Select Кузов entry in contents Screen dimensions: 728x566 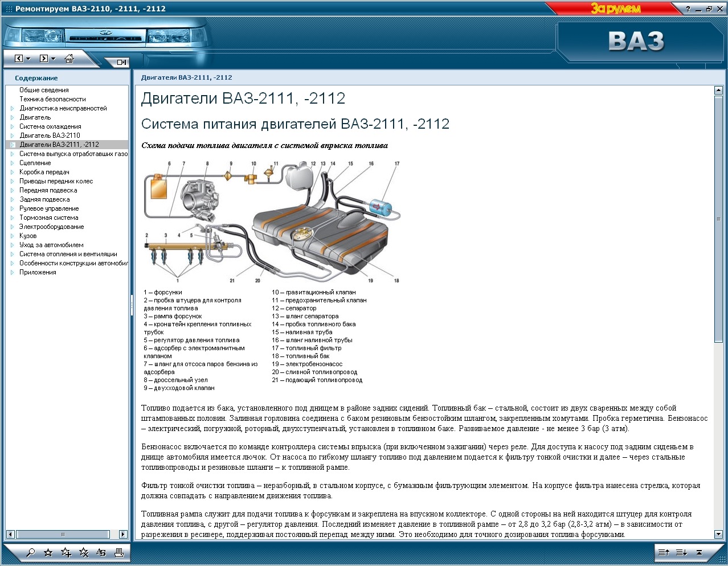pyautogui.click(x=28, y=236)
